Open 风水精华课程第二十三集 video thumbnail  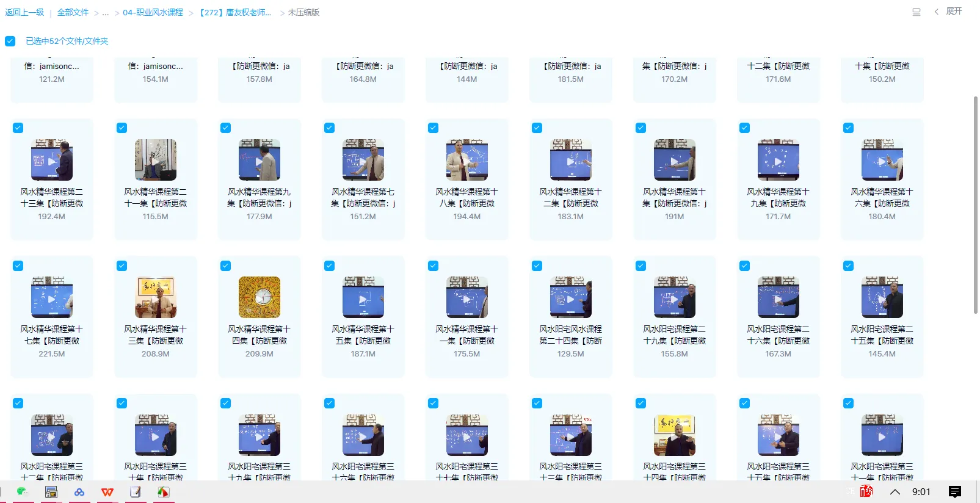(52, 160)
